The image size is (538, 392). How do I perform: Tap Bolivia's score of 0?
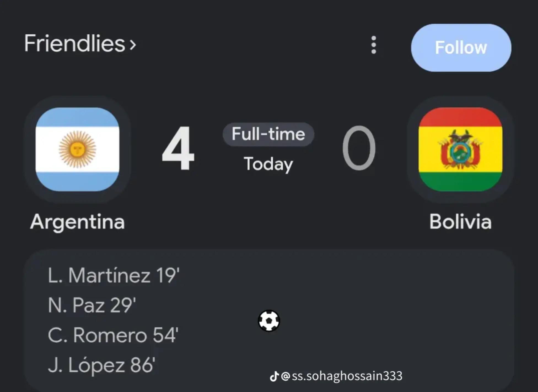[x=359, y=148]
